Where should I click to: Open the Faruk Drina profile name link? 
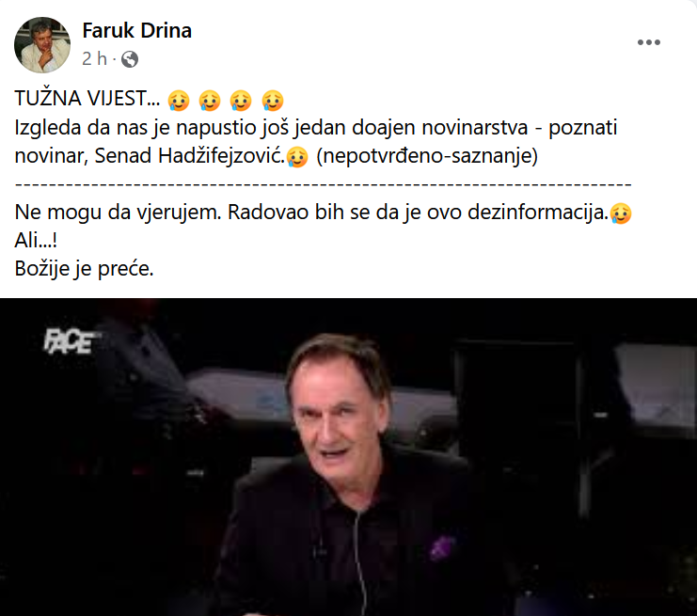(x=137, y=31)
